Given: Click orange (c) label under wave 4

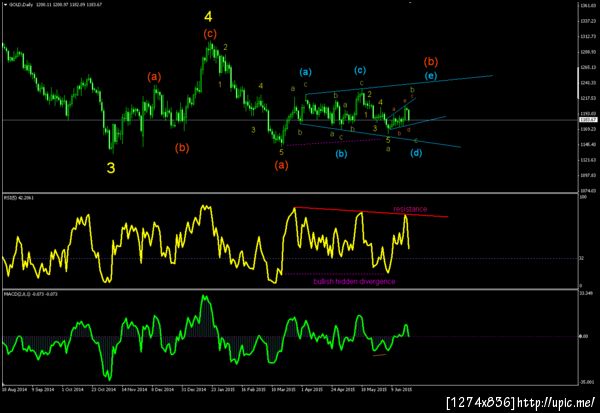Looking at the screenshot, I should (x=210, y=34).
